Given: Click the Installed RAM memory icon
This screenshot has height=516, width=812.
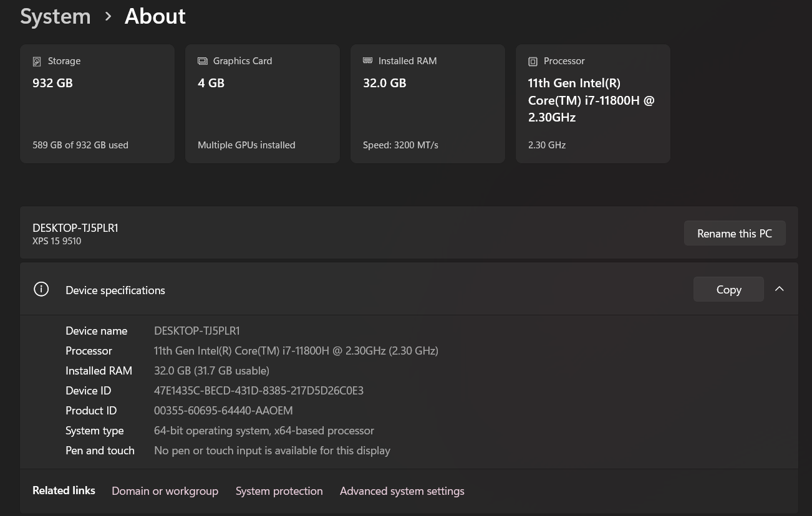Looking at the screenshot, I should 367,61.
